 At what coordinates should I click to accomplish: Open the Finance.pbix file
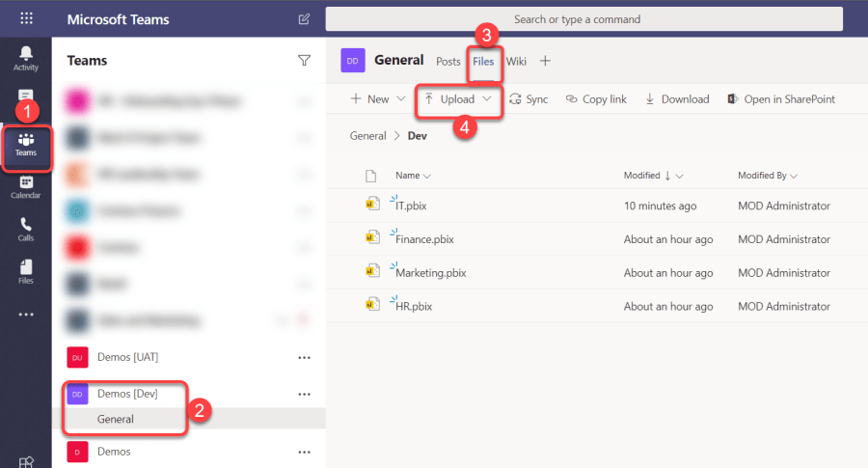[x=424, y=239]
